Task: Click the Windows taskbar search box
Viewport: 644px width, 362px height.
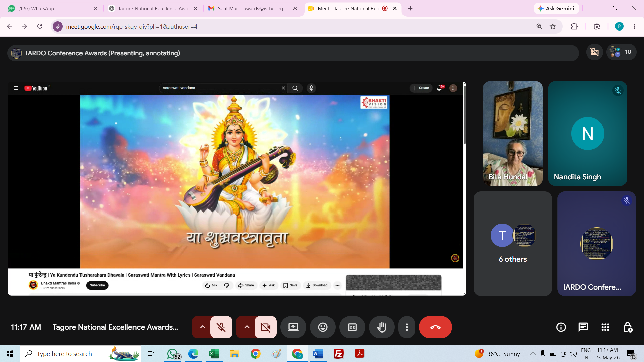Action: tap(80, 354)
